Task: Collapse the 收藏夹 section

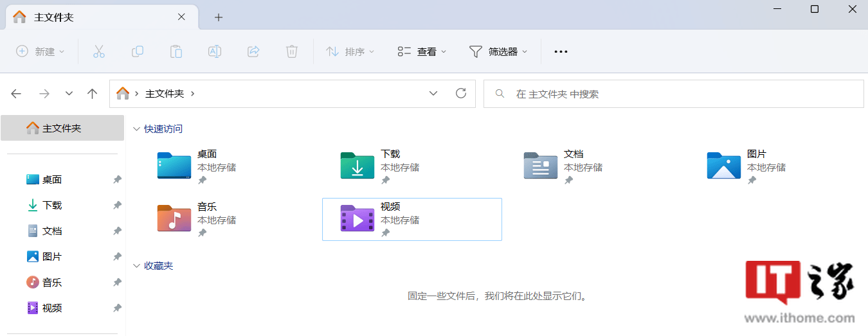Action: [136, 266]
